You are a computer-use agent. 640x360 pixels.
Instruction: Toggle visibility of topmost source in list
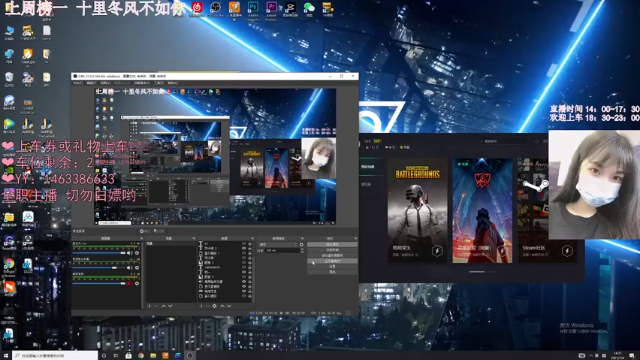(x=244, y=243)
